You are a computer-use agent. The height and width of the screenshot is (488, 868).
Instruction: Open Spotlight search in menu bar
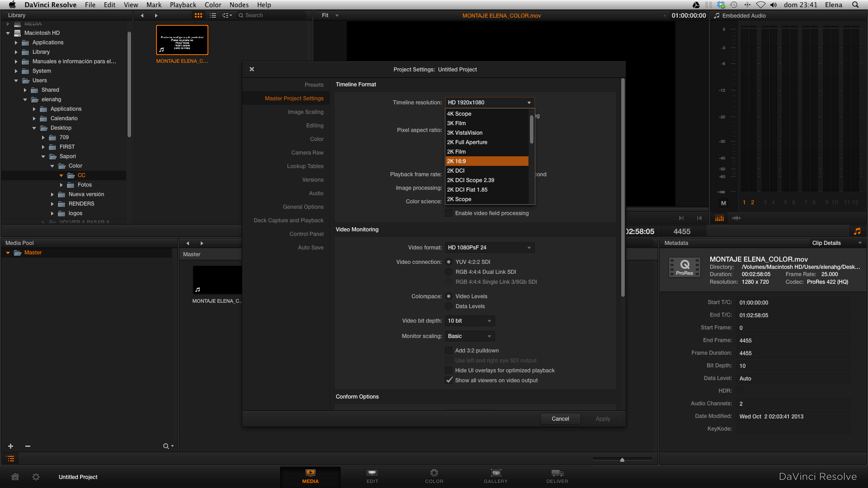[855, 5]
